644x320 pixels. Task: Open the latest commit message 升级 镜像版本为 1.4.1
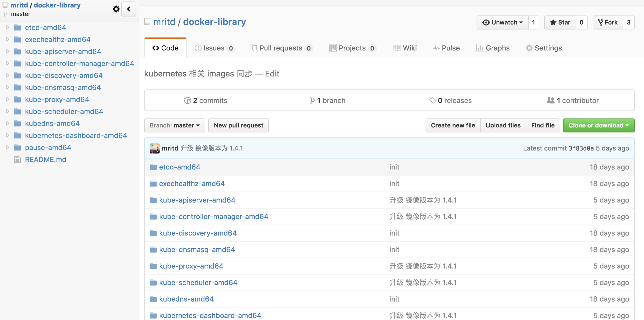pyautogui.click(x=212, y=148)
